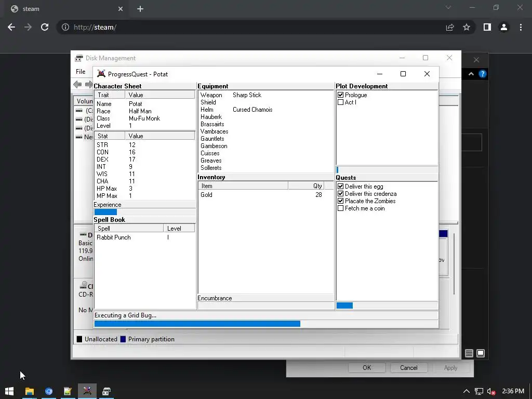Show hidden system tray icons
Viewport: 532px width, 399px height.
(x=467, y=391)
